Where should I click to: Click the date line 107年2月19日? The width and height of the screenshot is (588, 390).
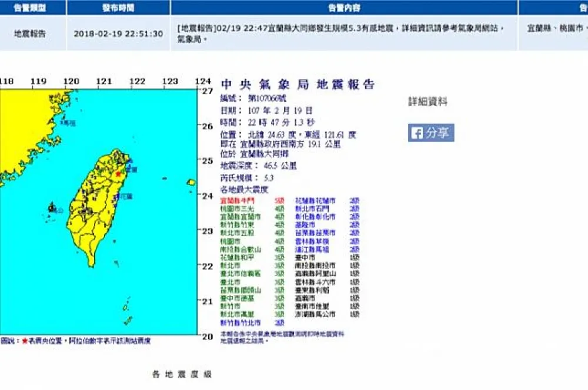[x=266, y=110]
